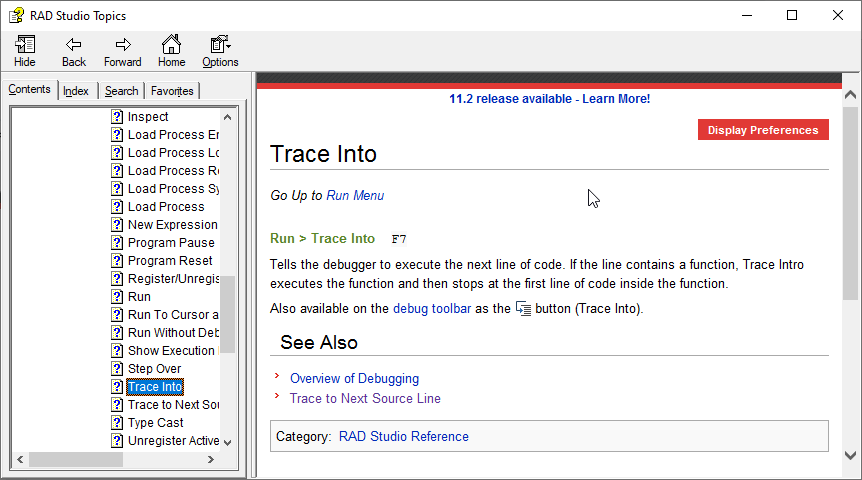862x480 pixels.
Task: Click the topic icon beside Program Reset
Action: tap(117, 261)
